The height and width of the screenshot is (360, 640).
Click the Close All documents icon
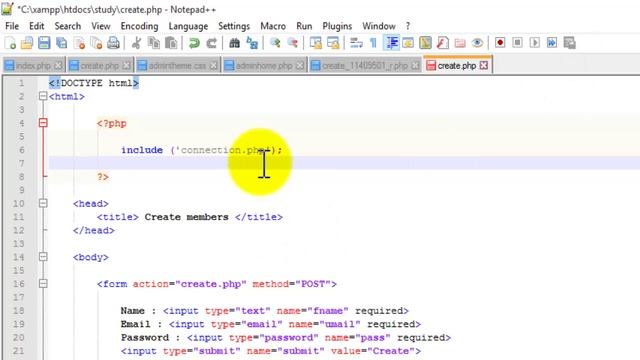point(96,43)
